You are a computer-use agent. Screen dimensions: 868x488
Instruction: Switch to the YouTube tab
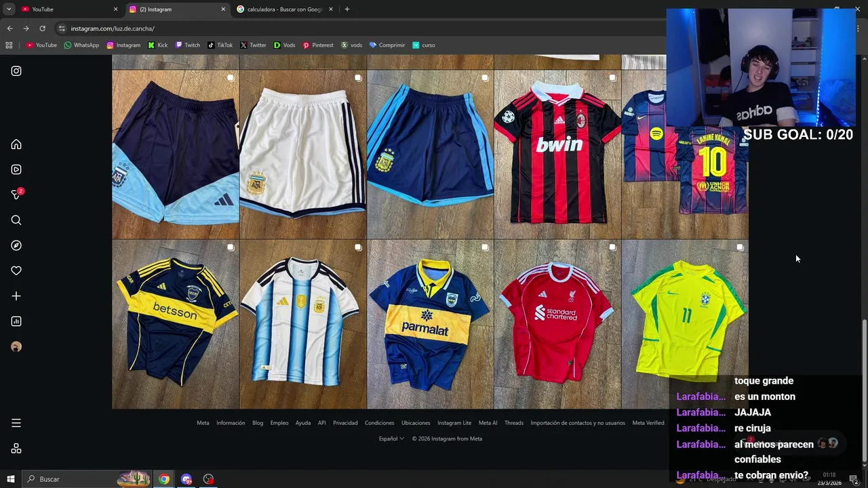[68, 9]
